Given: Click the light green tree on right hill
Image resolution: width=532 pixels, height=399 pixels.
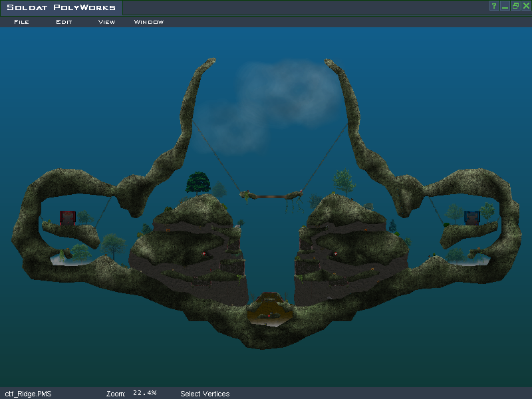Looking at the screenshot, I should [343, 180].
